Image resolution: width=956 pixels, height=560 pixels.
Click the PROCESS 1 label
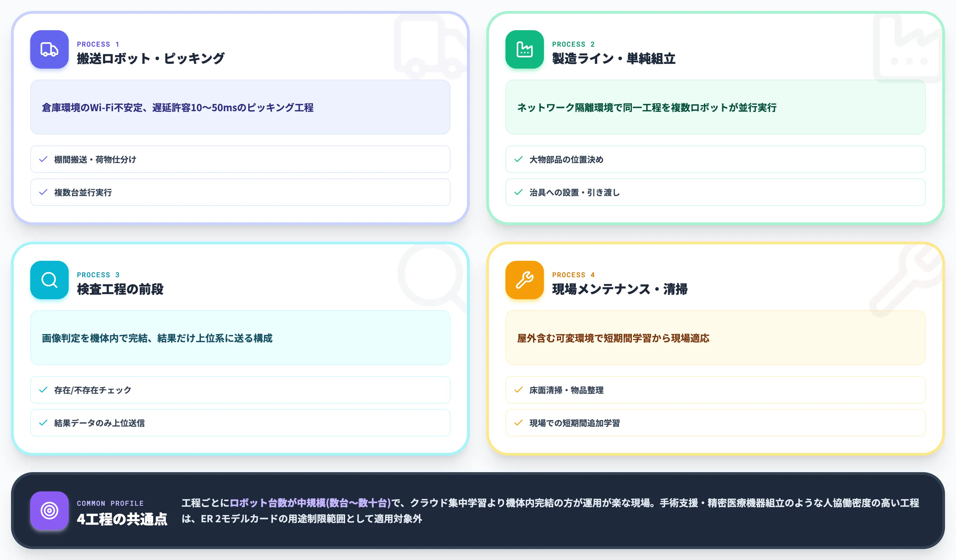click(x=98, y=44)
